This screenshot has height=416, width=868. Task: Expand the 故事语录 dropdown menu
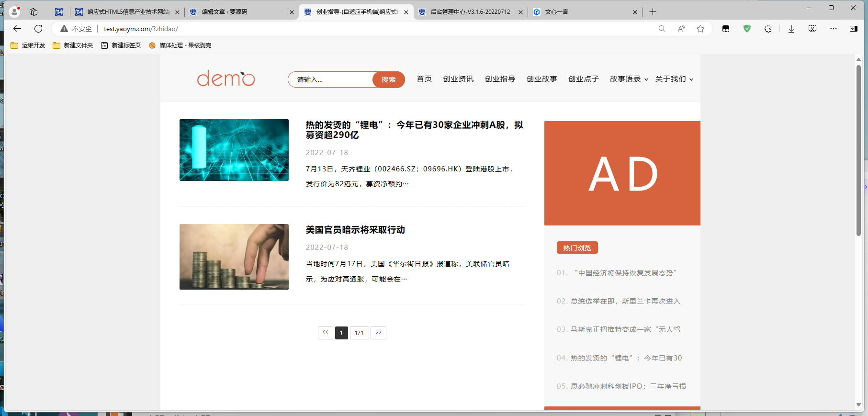629,79
